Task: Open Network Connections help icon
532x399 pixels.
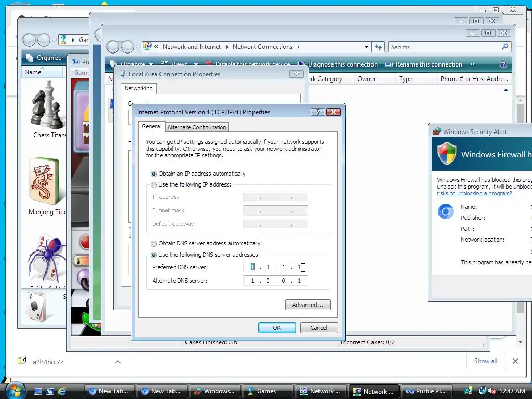Action: coord(503,64)
